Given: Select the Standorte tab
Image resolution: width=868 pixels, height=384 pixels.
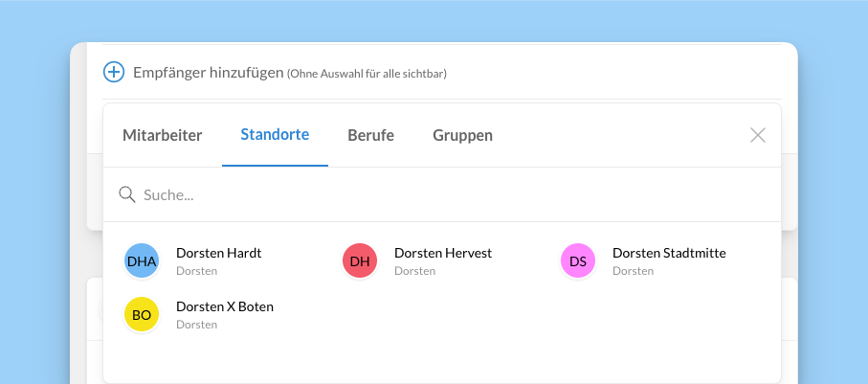Looking at the screenshot, I should click(x=275, y=134).
